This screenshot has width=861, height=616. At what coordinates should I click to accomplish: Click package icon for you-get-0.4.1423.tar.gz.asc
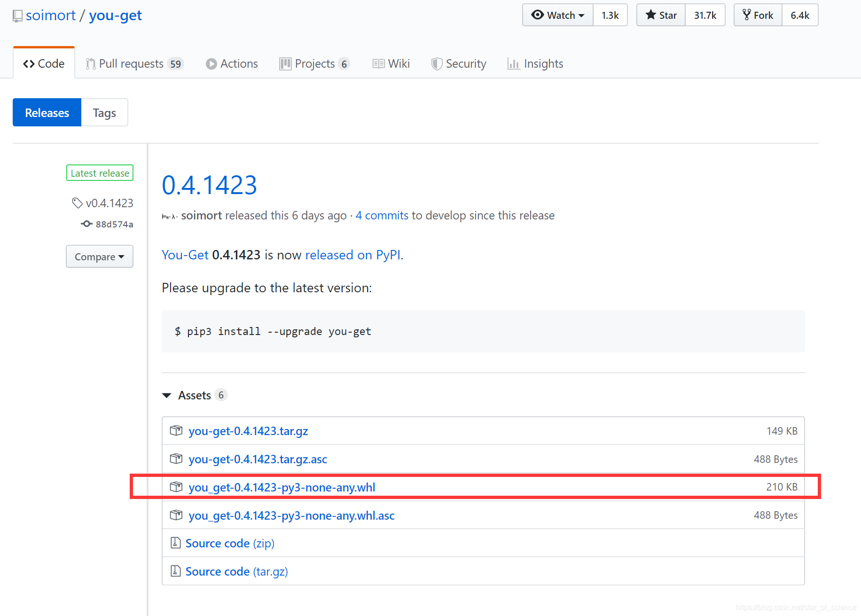[176, 459]
